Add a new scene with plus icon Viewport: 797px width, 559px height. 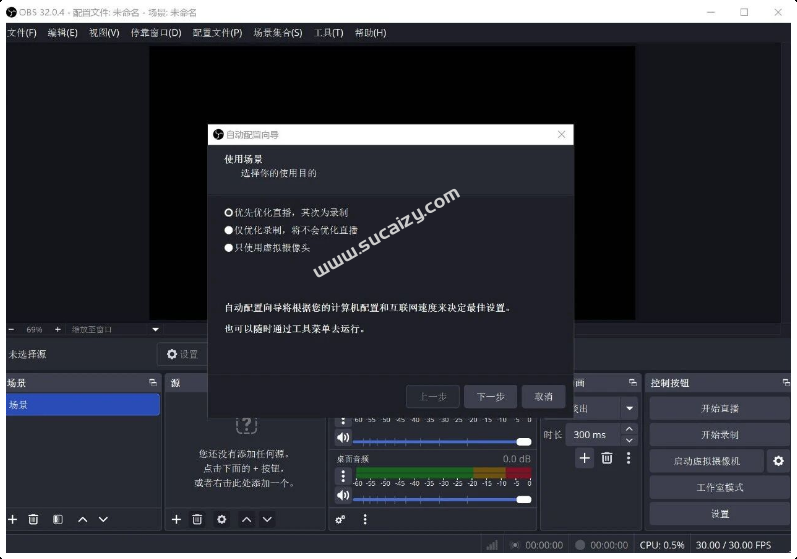13,519
